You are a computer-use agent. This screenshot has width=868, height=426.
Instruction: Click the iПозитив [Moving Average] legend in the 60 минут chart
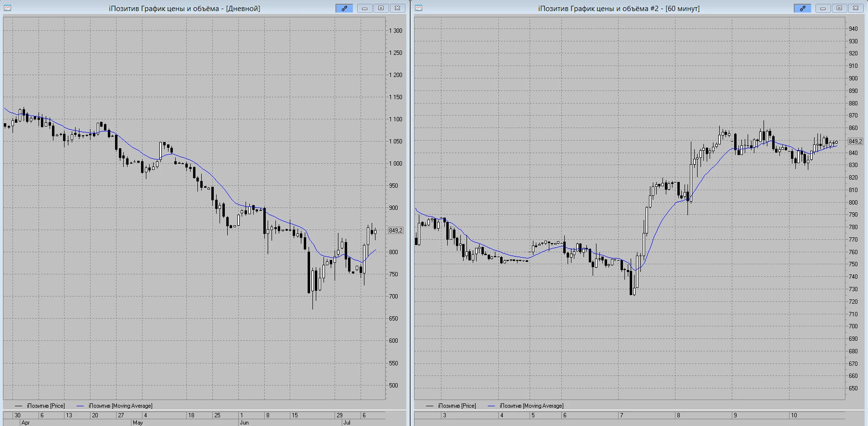531,406
